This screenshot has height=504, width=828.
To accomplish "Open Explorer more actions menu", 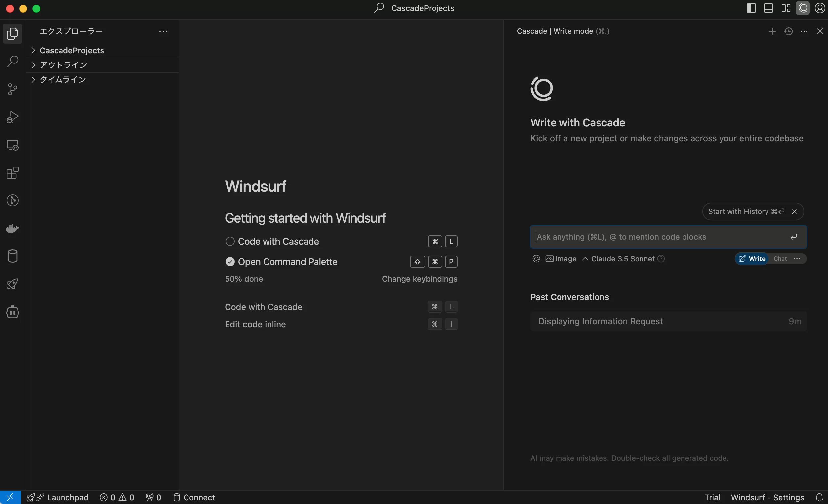I will (x=163, y=31).
